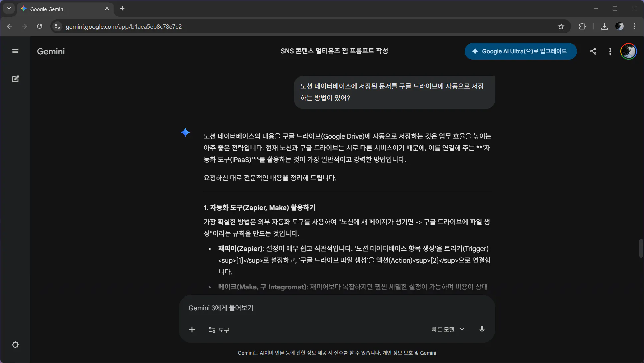This screenshot has width=644, height=363.
Task: Click the 메이크(Make, 구 Integromat) bullet text
Action: coord(353,287)
